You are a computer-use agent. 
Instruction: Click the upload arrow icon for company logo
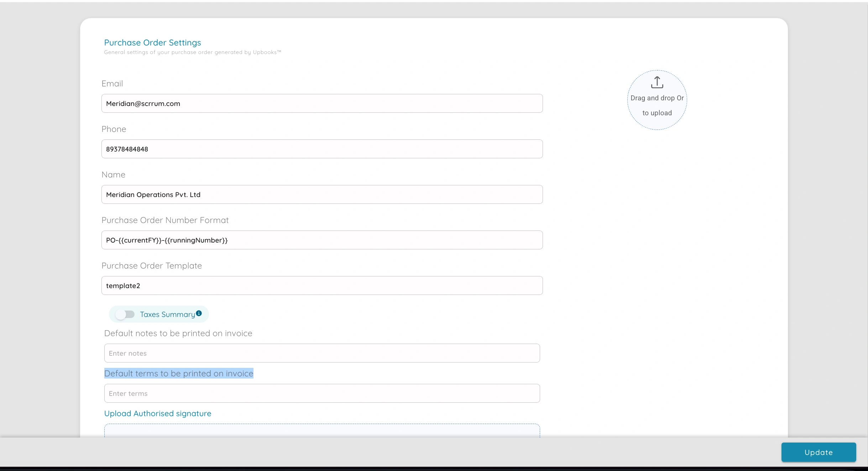click(x=657, y=82)
